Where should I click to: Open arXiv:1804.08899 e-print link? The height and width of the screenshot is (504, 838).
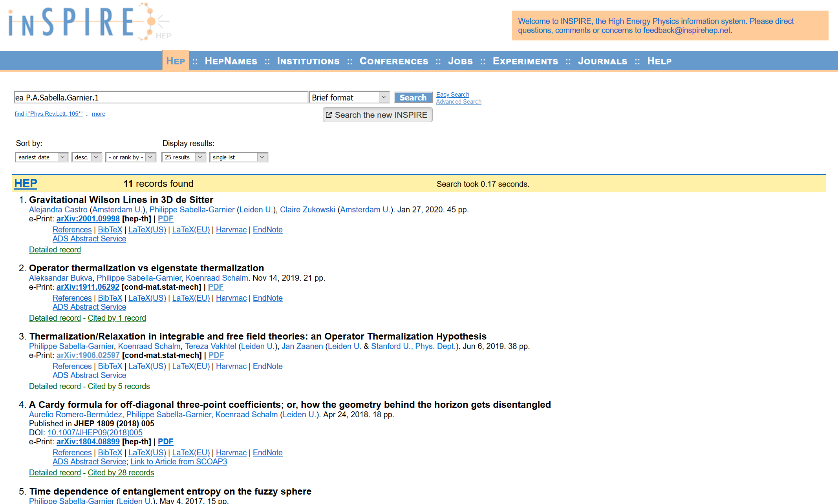pyautogui.click(x=88, y=442)
